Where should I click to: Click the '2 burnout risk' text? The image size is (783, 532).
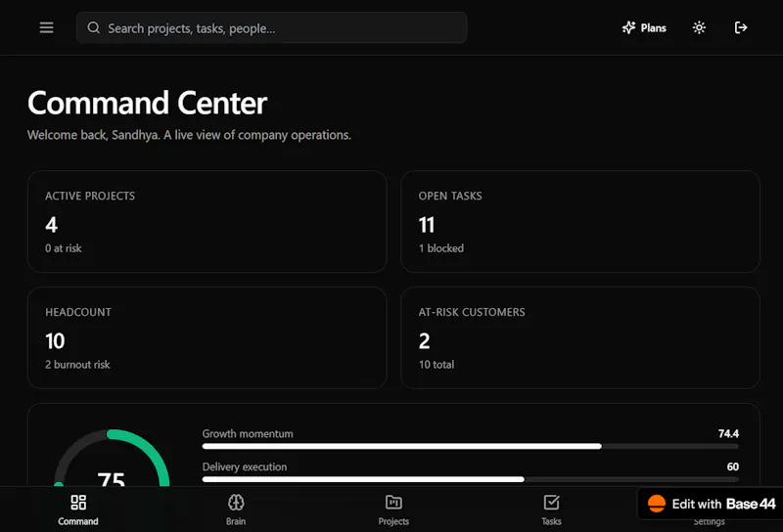click(x=77, y=365)
